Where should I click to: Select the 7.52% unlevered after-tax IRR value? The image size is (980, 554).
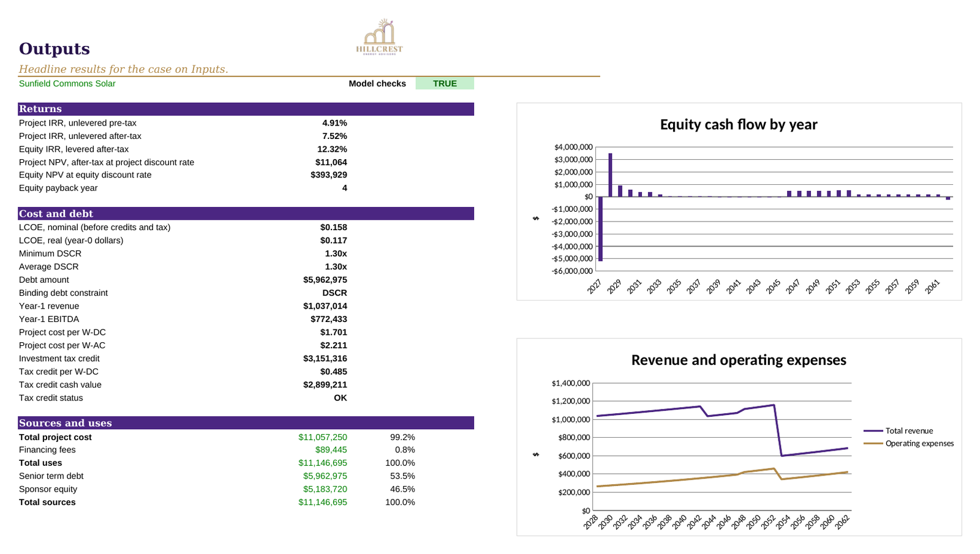tap(334, 137)
